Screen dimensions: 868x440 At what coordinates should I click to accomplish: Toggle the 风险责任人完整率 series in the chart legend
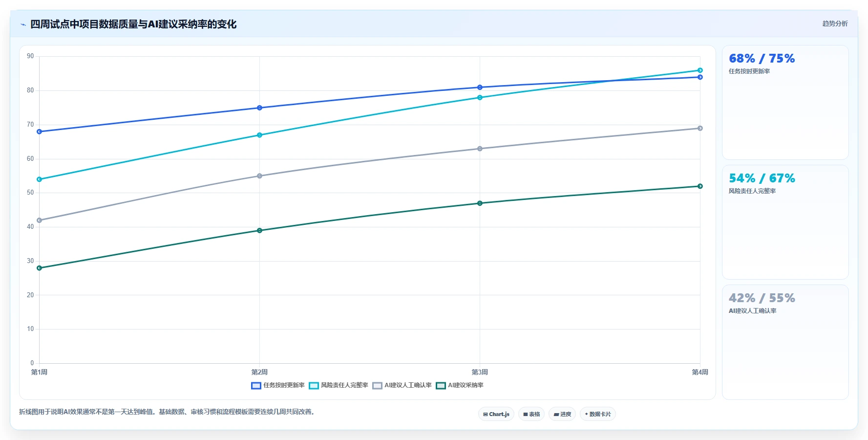pos(339,385)
